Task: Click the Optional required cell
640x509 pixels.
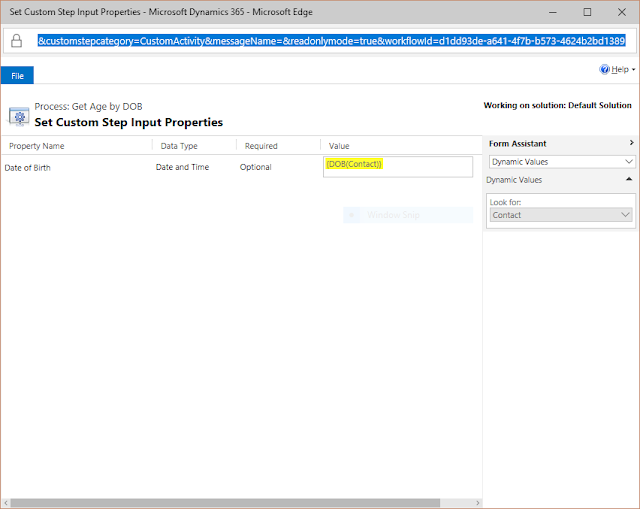Action: click(x=256, y=167)
